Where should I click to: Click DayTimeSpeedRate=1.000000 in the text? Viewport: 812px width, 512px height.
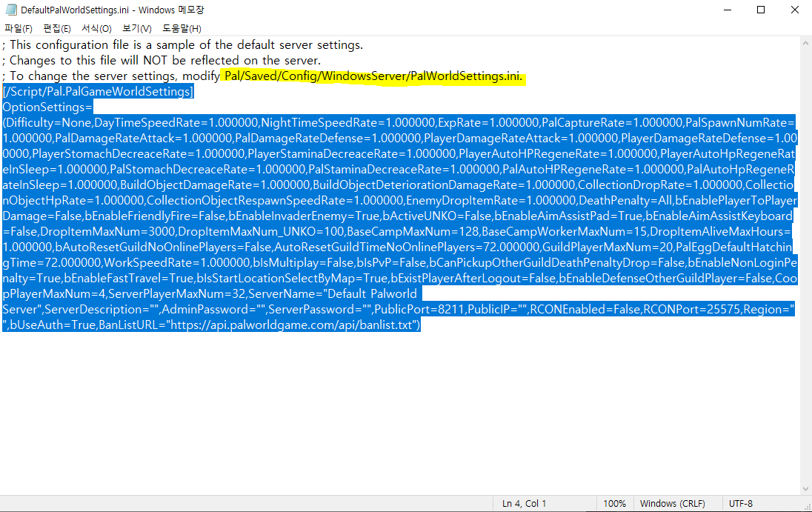(x=176, y=123)
